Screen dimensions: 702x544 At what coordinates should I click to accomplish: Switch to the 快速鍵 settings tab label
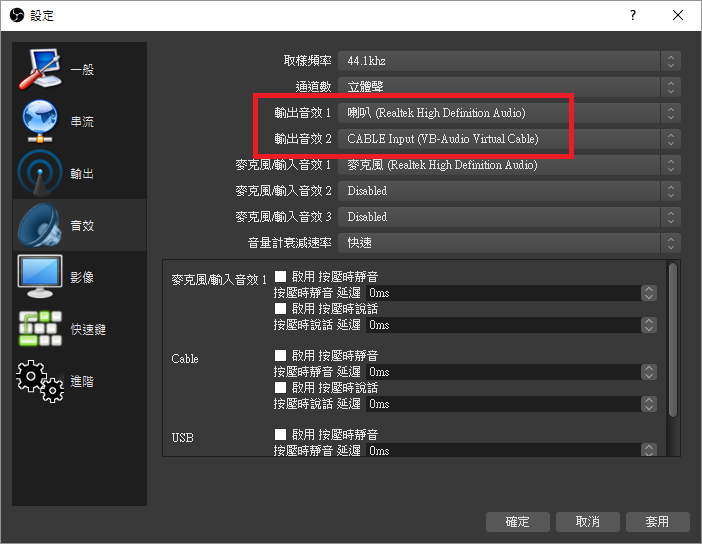click(88, 330)
